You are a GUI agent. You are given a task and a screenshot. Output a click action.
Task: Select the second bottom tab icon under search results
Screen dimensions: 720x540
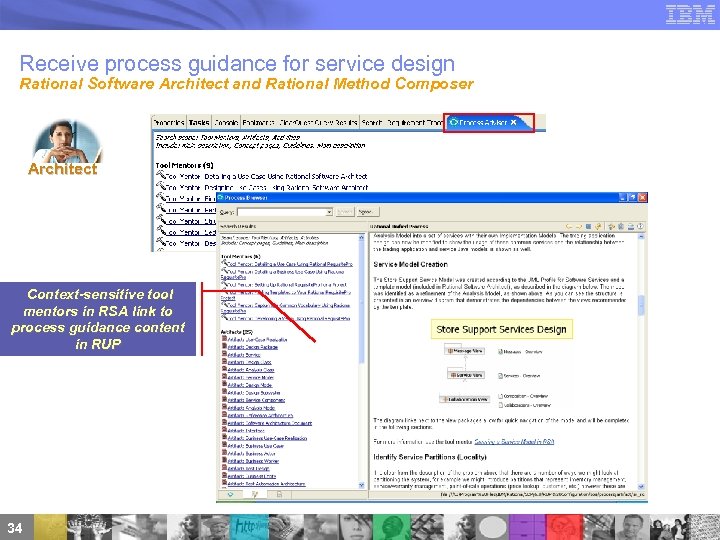tap(255, 495)
